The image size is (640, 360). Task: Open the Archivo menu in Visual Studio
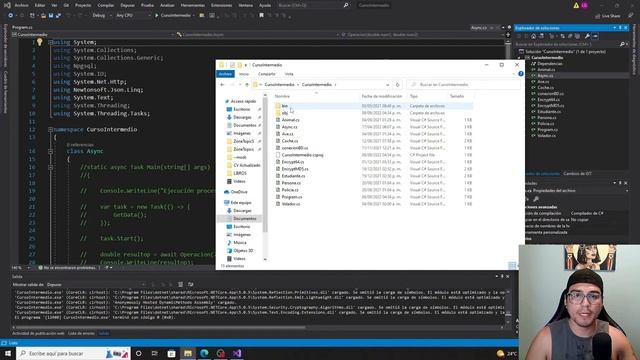[x=21, y=5]
